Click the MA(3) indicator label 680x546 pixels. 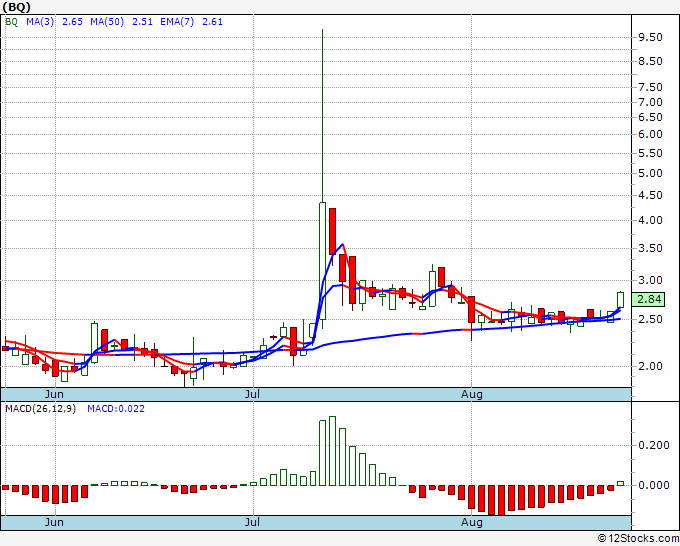(x=40, y=22)
